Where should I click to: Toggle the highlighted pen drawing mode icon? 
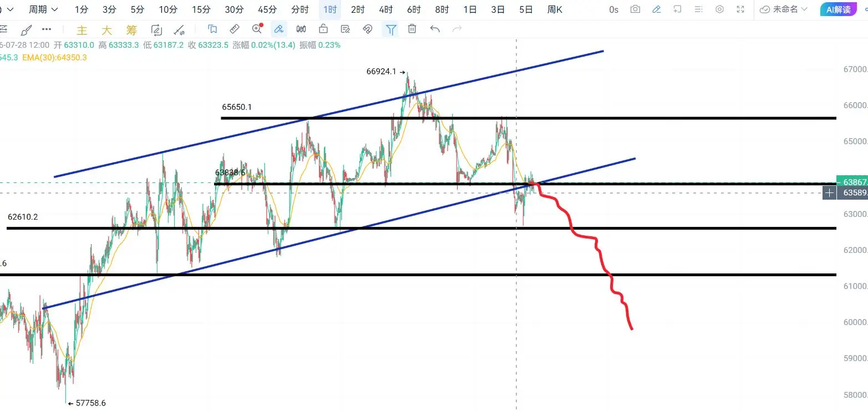pos(279,29)
